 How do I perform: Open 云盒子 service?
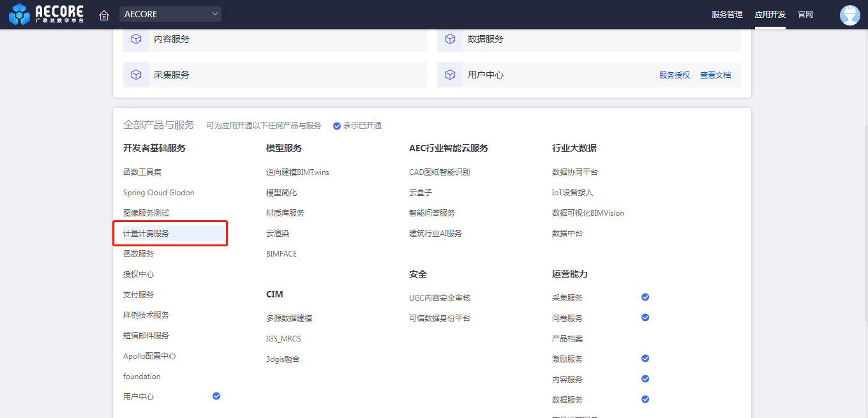[421, 193]
